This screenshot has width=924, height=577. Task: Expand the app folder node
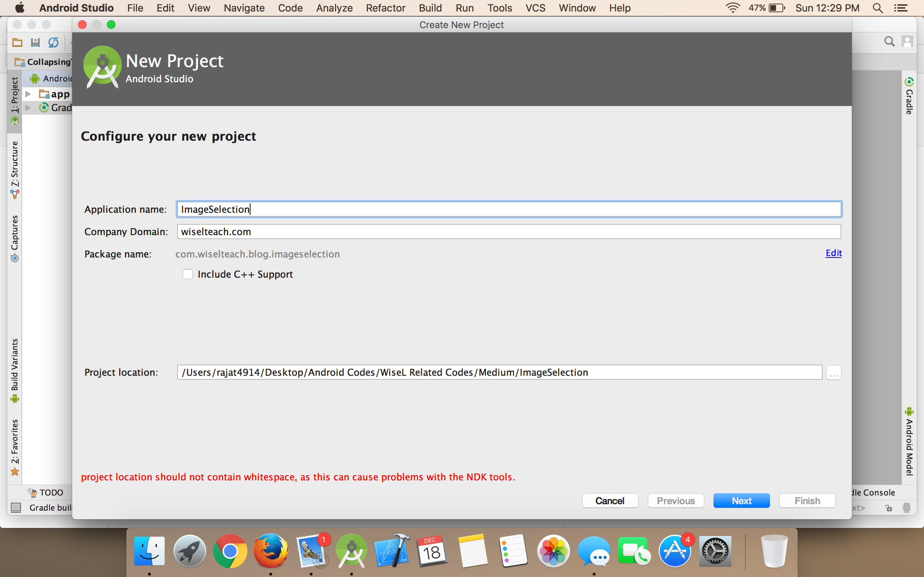28,94
